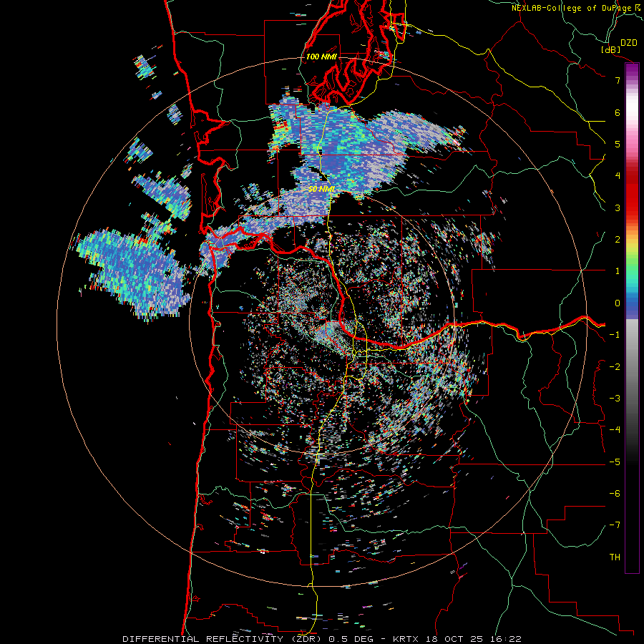Click the "3" value on the dB scale

[x=618, y=208]
